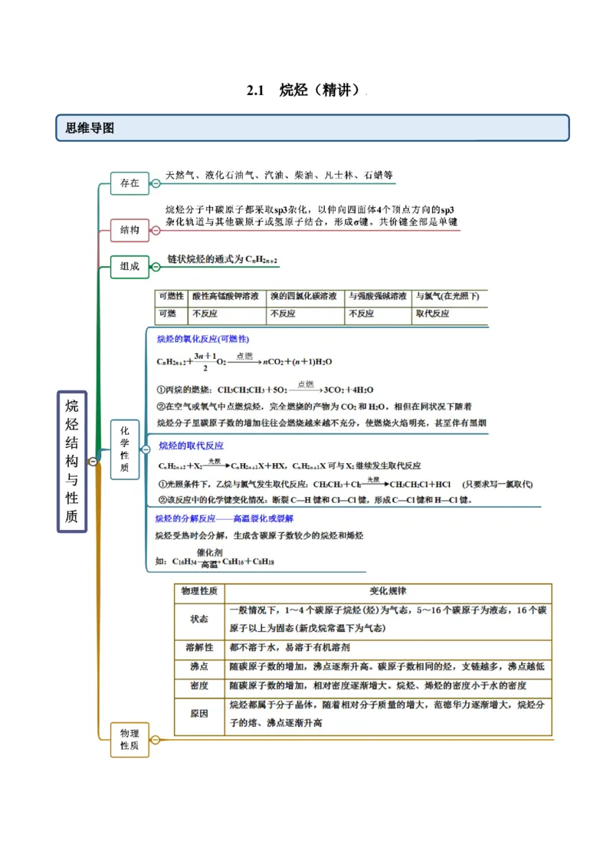Collapse the central 烷烃结构与性质 topic toggle

pyautogui.click(x=93, y=462)
